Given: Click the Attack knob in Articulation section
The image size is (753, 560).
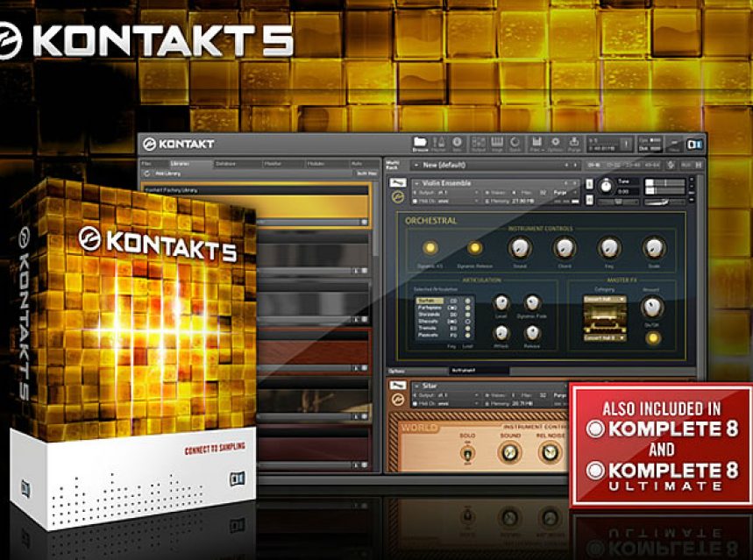Looking at the screenshot, I should (501, 333).
